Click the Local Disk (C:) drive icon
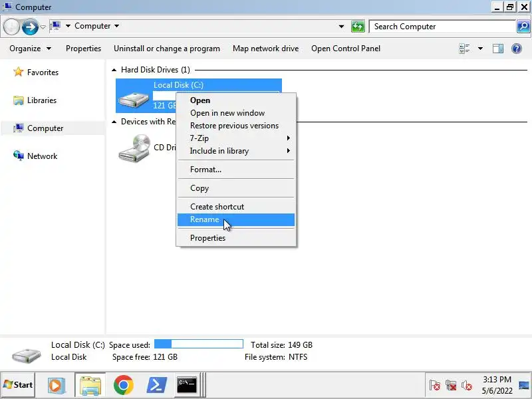The width and height of the screenshot is (532, 399). (x=134, y=99)
